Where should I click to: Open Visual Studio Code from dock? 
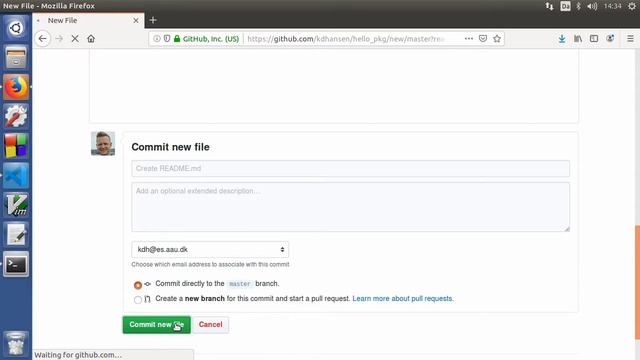pyautogui.click(x=16, y=175)
